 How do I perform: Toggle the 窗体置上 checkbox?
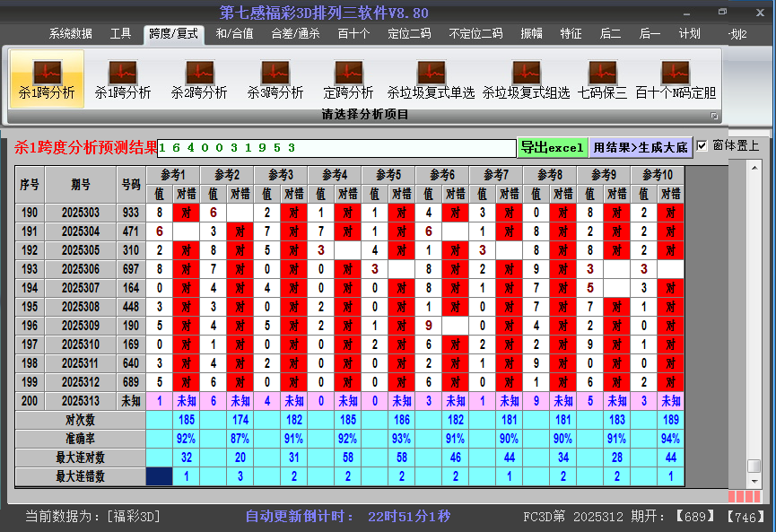[702, 145]
